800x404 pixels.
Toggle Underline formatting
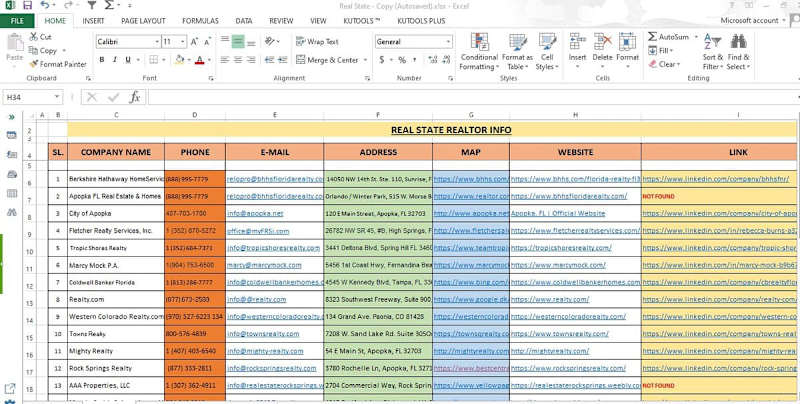coord(128,60)
